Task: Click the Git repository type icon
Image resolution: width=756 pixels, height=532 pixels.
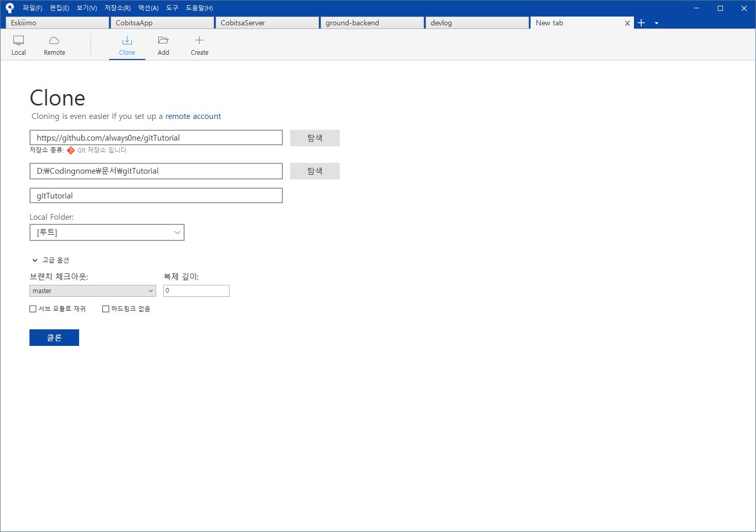Action: pos(71,150)
